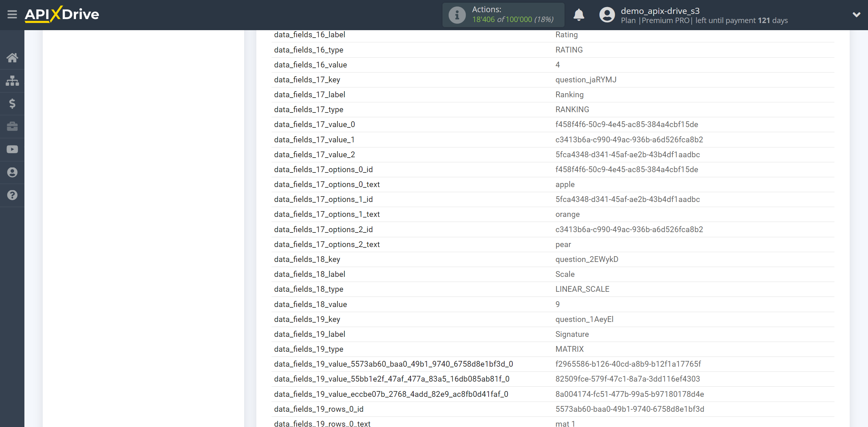
Task: Select the apple option text value
Action: (x=565, y=184)
